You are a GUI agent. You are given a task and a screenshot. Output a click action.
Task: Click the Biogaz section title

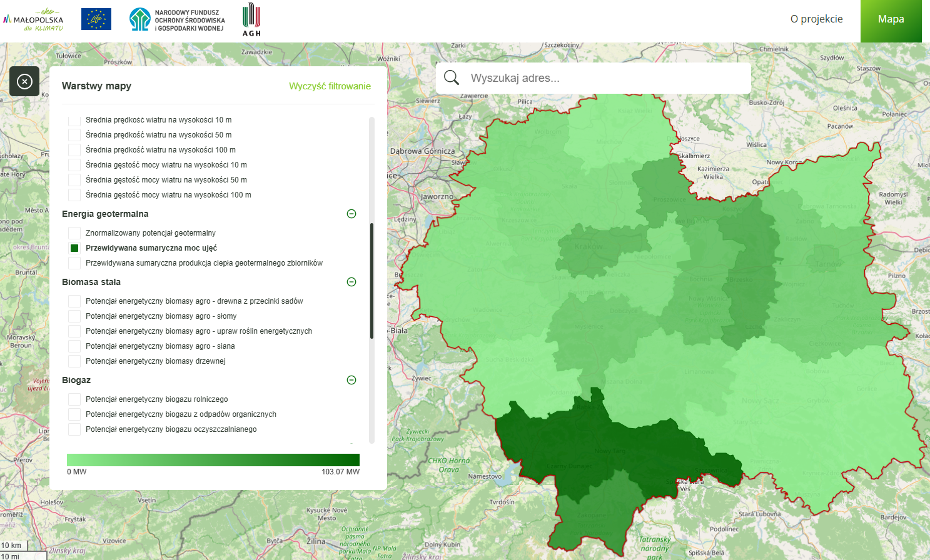76,380
